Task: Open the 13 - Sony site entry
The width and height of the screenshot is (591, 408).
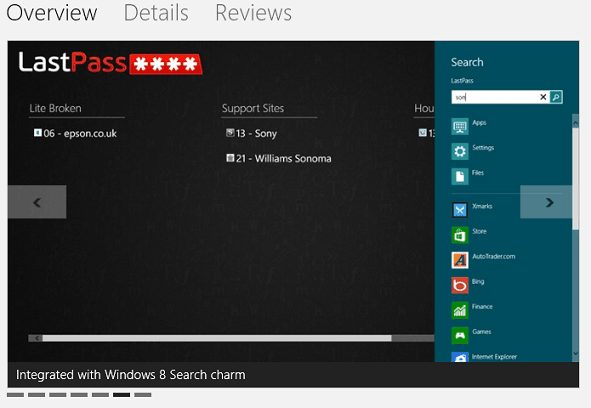Action: [251, 133]
